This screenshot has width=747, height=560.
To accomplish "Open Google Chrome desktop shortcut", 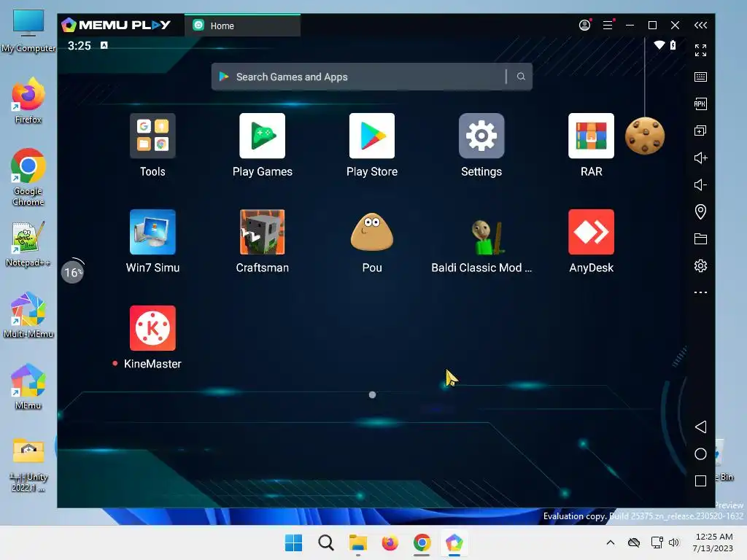I will click(28, 177).
